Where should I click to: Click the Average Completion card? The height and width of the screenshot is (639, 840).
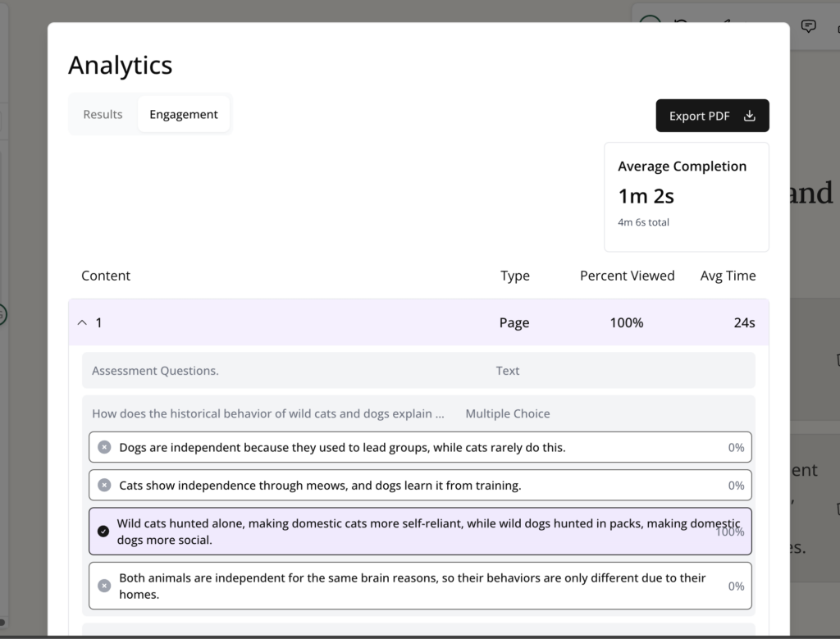click(x=686, y=197)
